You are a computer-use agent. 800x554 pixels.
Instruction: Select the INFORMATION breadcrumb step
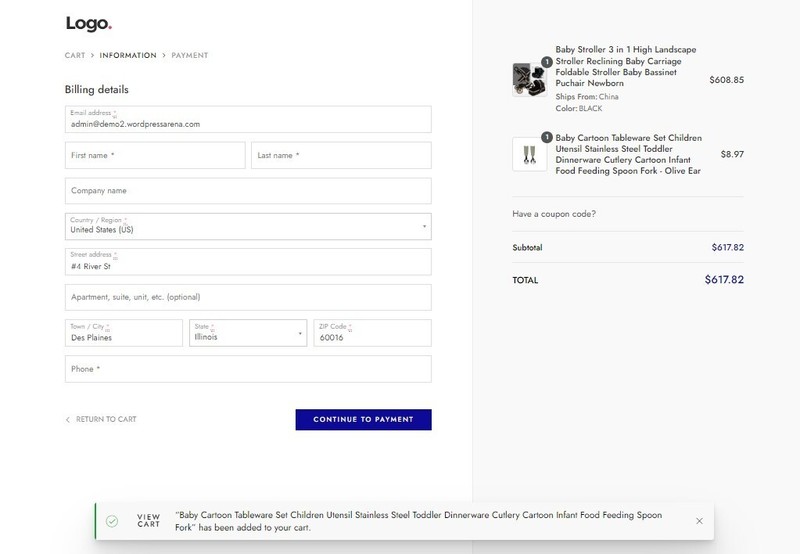[x=128, y=55]
